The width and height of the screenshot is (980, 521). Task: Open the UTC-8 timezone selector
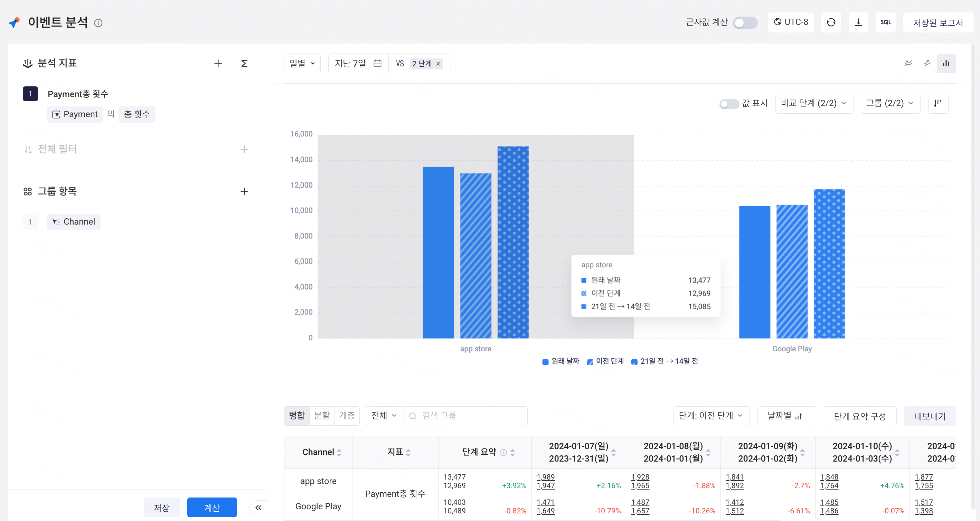791,22
